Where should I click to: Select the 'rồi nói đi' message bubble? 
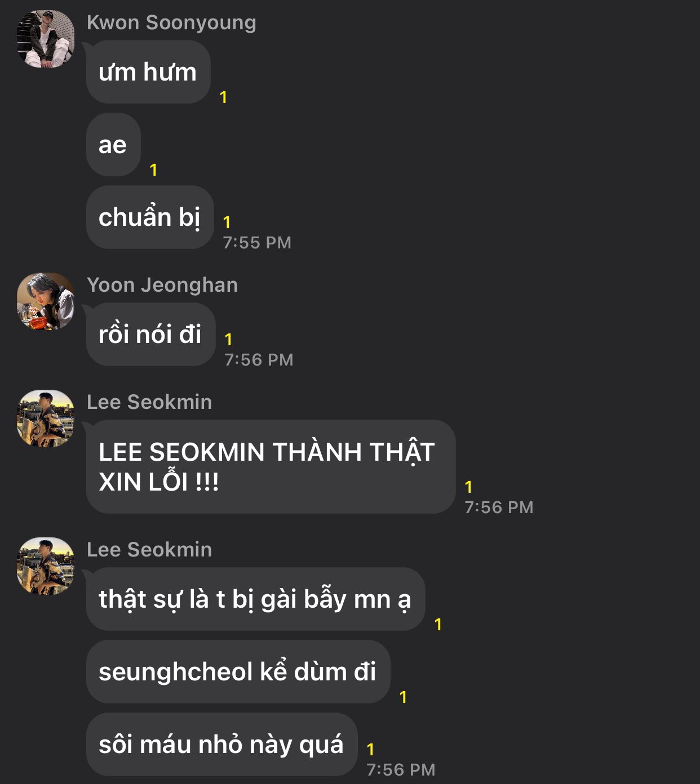[150, 334]
